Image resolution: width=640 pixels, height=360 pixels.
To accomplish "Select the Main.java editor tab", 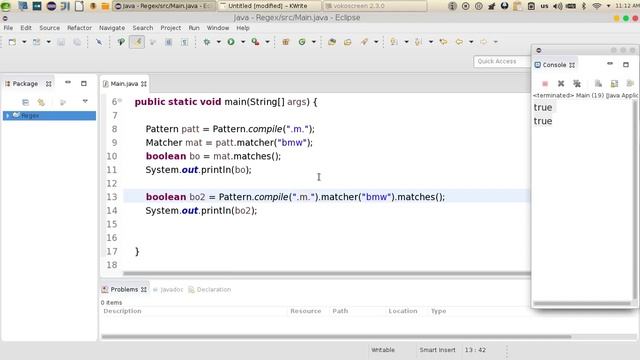I will point(124,84).
